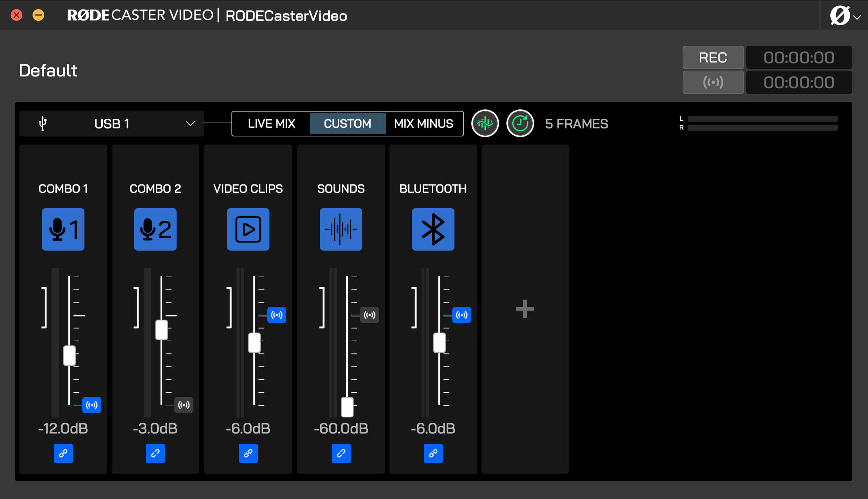
Task: Click the COMBO 2 fader handle
Action: click(x=162, y=330)
